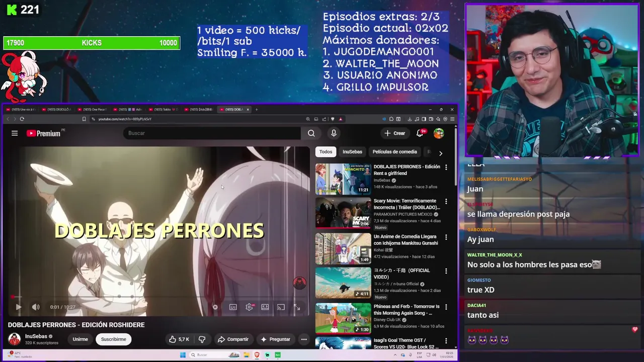Click the Suscribirme button

click(x=114, y=339)
